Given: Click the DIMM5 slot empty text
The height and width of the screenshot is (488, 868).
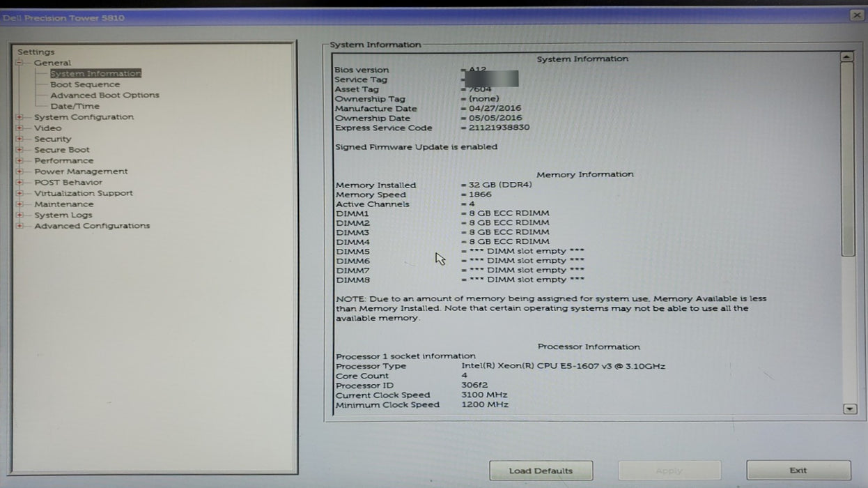Looking at the screenshot, I should (527, 251).
